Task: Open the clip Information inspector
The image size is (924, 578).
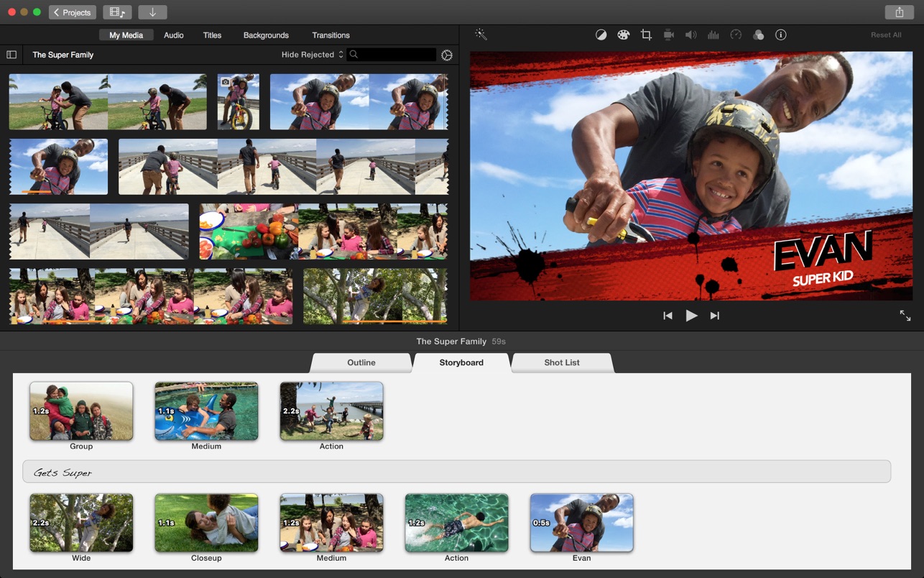Action: click(781, 35)
